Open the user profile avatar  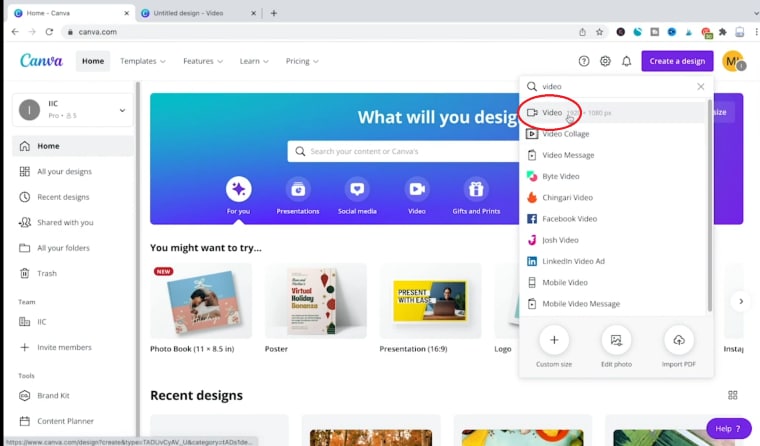pyautogui.click(x=732, y=61)
